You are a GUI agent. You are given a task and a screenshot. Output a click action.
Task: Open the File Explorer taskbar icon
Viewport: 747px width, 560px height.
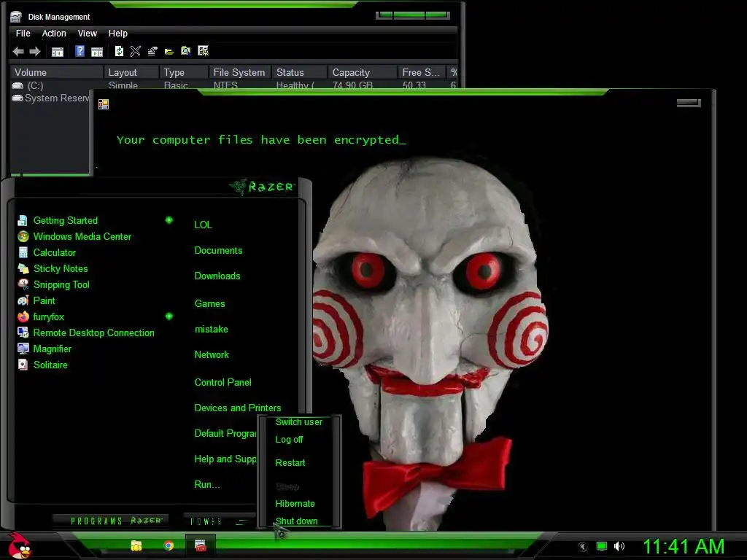[x=136, y=545]
